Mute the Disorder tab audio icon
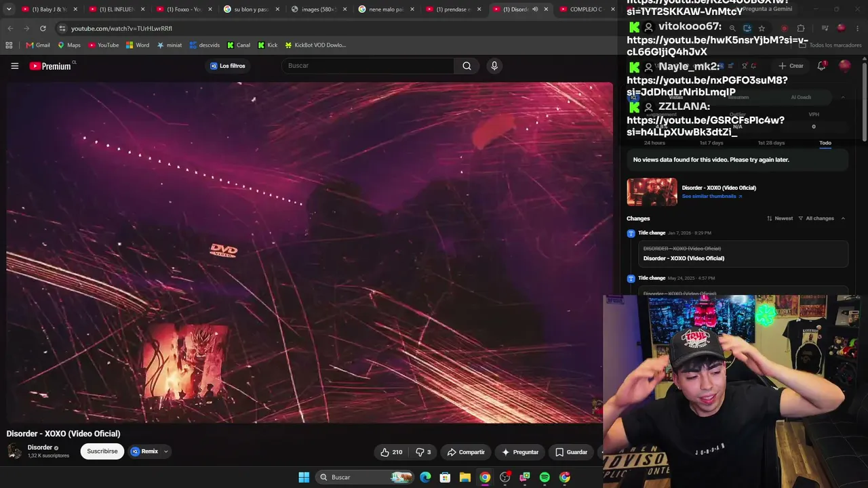 click(x=535, y=9)
